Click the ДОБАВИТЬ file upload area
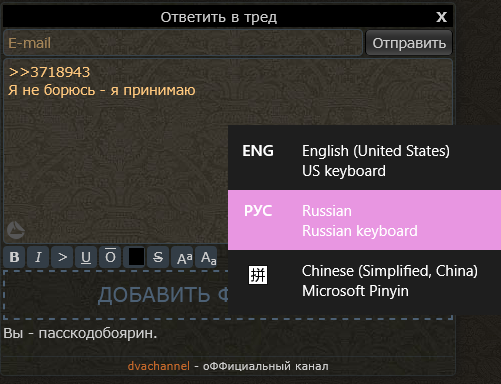The height and width of the screenshot is (384, 501). [x=116, y=295]
